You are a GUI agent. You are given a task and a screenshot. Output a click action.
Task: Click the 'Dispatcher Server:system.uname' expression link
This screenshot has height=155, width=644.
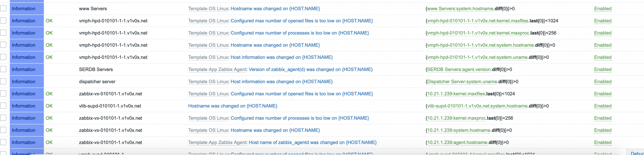[x=462, y=81]
